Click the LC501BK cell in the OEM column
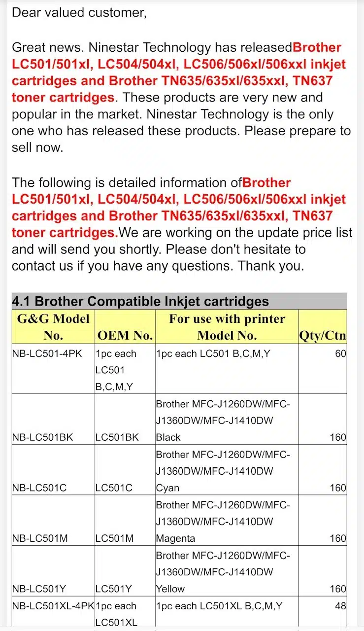The image size is (364, 631). coord(117,437)
